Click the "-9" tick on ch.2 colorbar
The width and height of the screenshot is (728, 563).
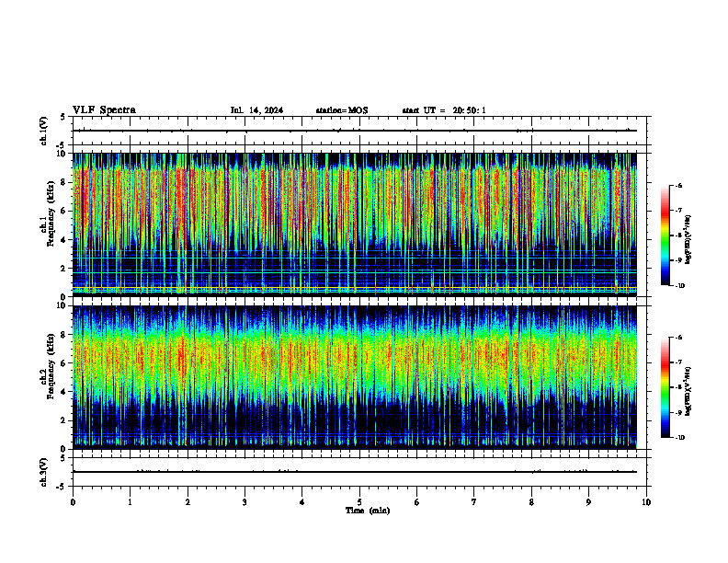coord(678,412)
